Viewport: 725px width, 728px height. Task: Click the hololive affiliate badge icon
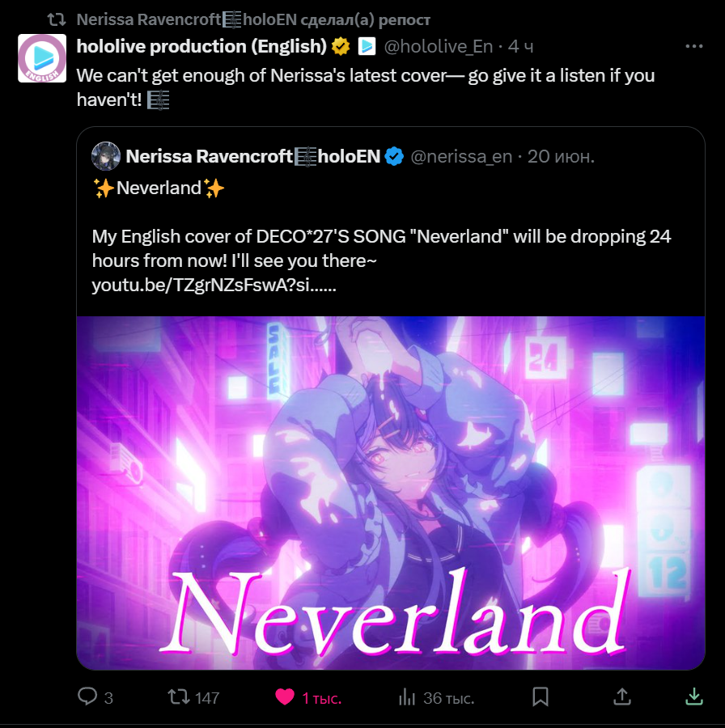[367, 46]
